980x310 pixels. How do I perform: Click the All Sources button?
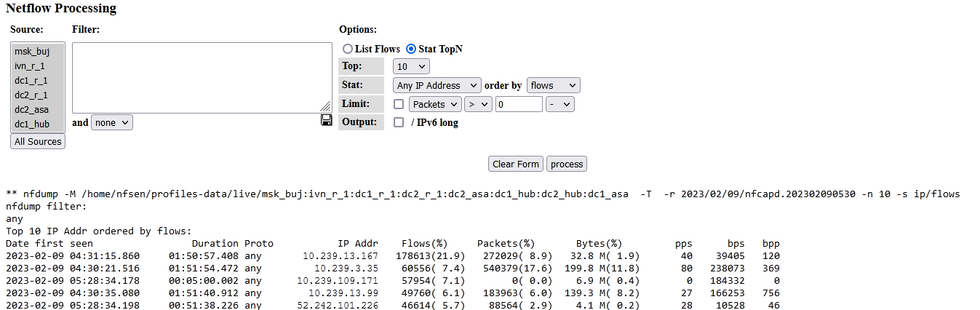pos(38,141)
